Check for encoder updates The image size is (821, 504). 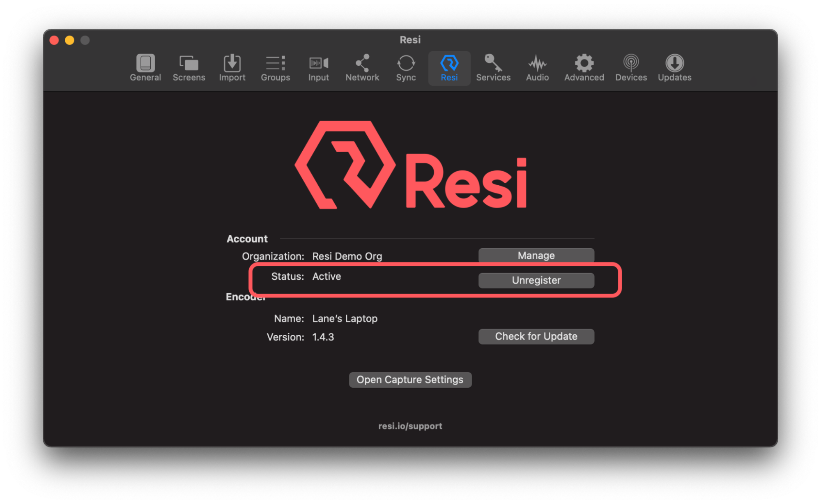pyautogui.click(x=536, y=336)
